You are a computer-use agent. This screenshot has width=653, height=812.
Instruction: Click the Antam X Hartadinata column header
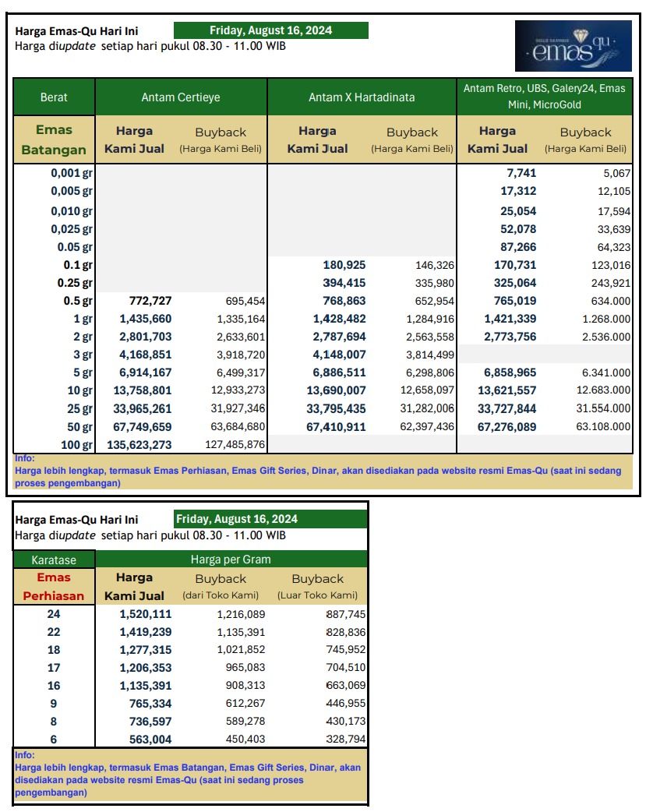[x=362, y=97]
